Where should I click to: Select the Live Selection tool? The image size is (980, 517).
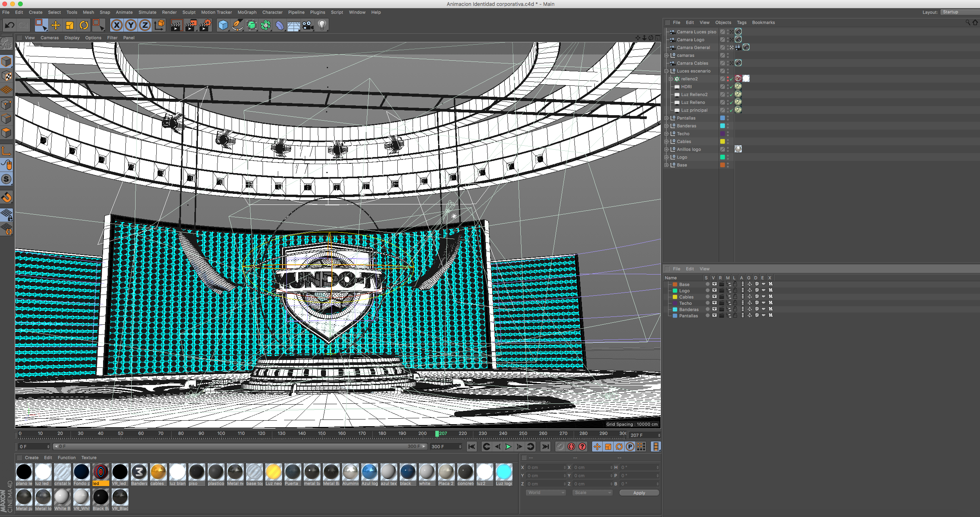pyautogui.click(x=41, y=25)
